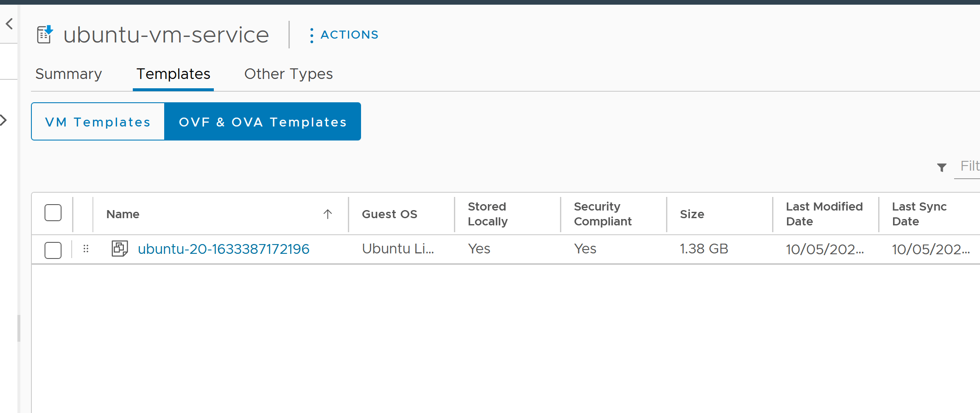Open the ACTIONS dropdown menu
The image size is (980, 413).
pyautogui.click(x=349, y=35)
